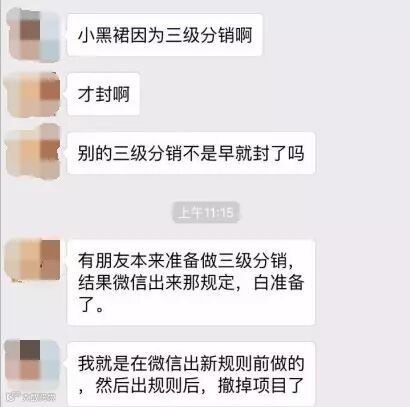Click the line 我就是在微信出新规则前做的

[191, 363]
